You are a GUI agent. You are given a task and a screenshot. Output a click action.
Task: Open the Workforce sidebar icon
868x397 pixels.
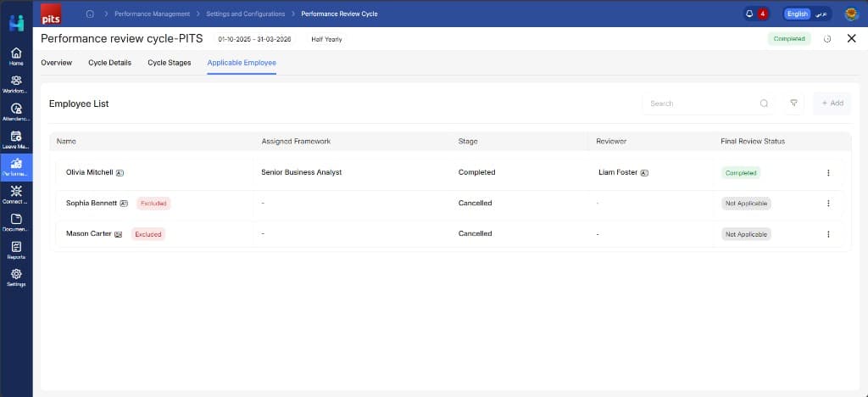(16, 84)
